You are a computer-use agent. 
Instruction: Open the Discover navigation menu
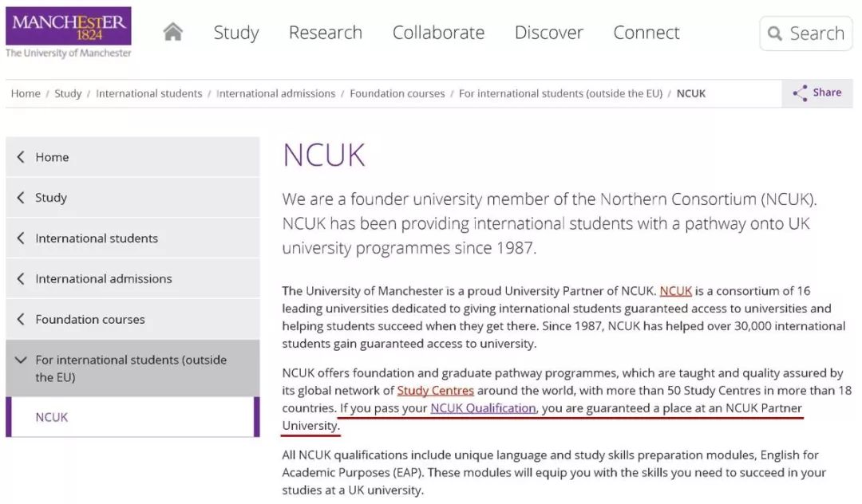tap(548, 33)
